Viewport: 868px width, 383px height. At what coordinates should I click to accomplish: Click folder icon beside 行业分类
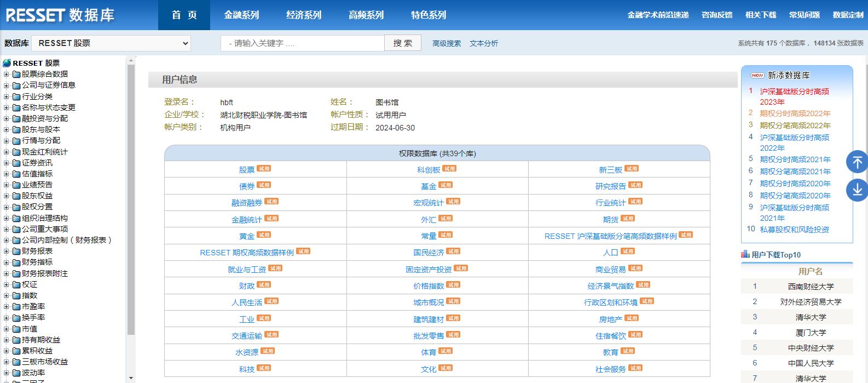click(16, 96)
